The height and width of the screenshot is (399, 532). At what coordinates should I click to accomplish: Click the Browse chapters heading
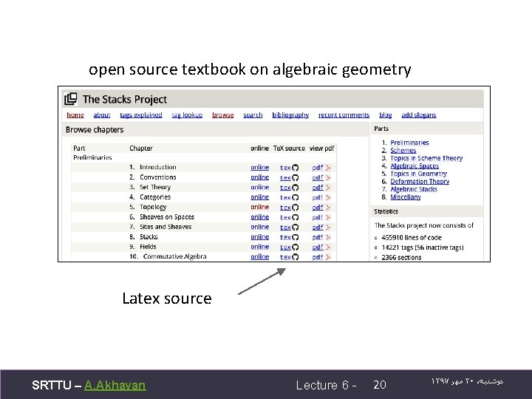click(95, 129)
